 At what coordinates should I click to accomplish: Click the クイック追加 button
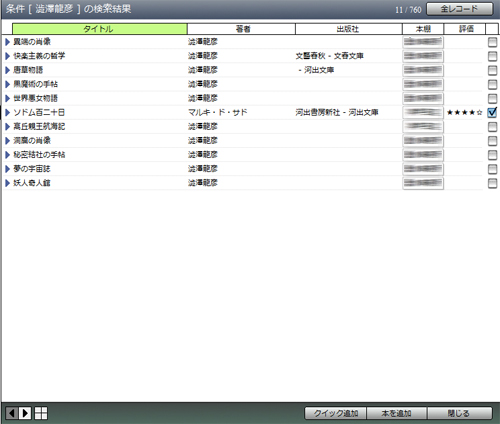click(336, 413)
